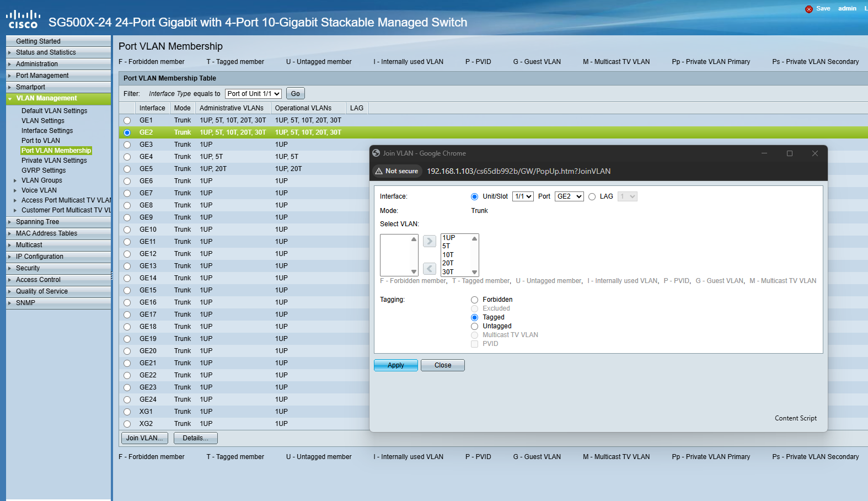
Task: Close the Join VLAN Chrome popup window
Action: (815, 153)
